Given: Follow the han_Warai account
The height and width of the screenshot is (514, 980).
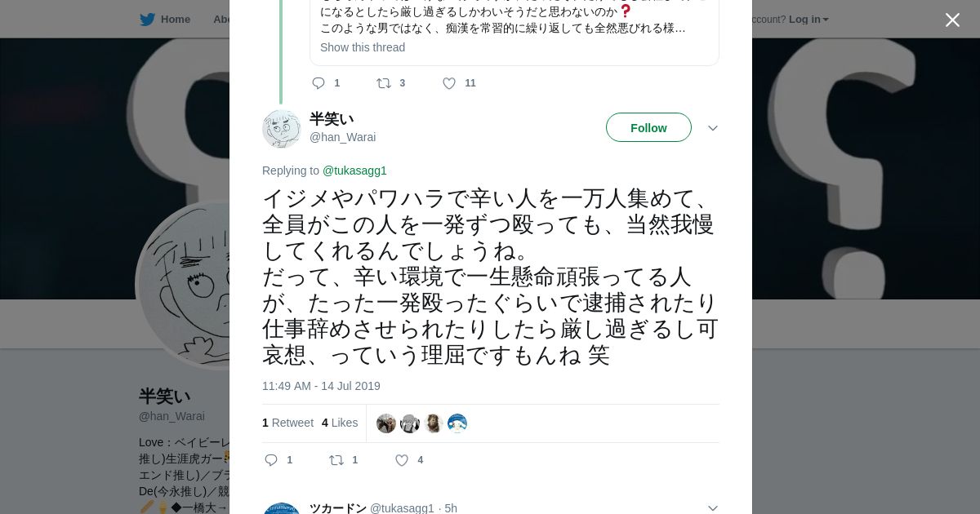Looking at the screenshot, I should 648,128.
